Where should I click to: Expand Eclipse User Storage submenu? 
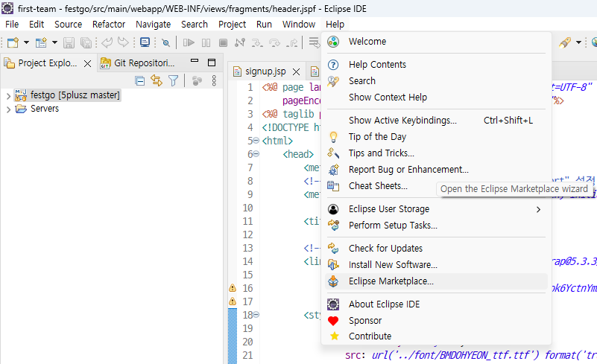436,209
